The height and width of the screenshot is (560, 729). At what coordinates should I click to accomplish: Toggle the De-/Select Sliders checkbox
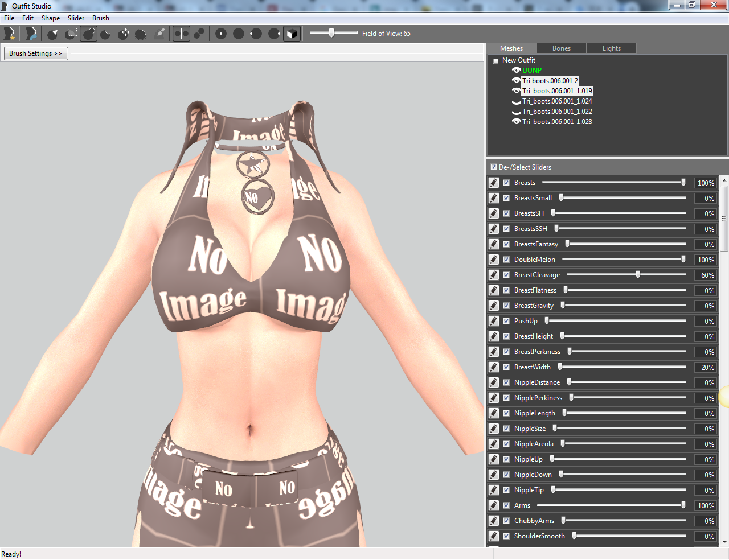494,167
